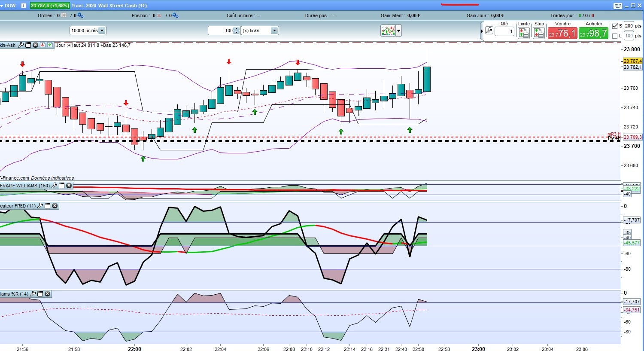Click the Jour Haut/Bas info text
The width and height of the screenshot is (644, 351).
pyautogui.click(x=93, y=45)
